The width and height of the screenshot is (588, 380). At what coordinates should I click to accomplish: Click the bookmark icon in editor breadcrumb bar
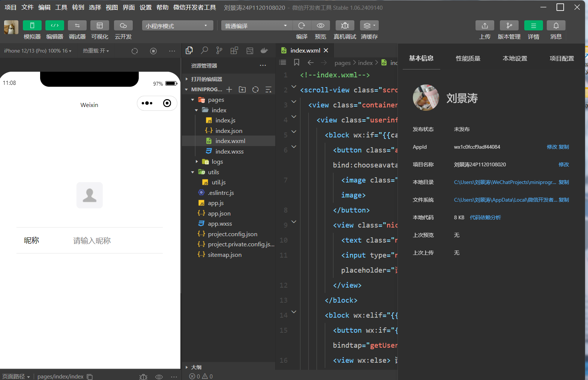click(x=297, y=62)
